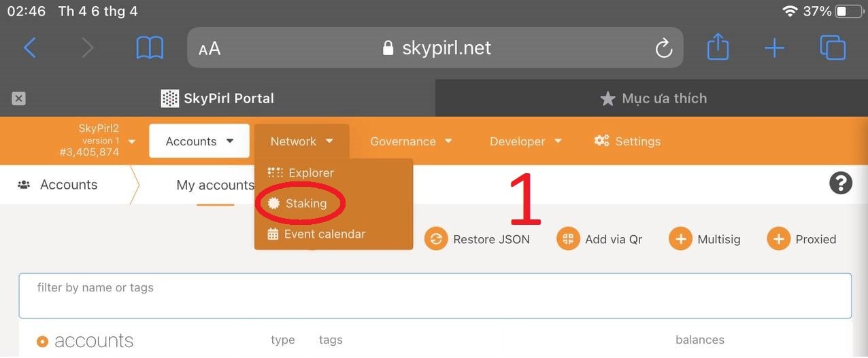Open Event calendar menu entry
The width and height of the screenshot is (868, 358).
click(x=324, y=234)
